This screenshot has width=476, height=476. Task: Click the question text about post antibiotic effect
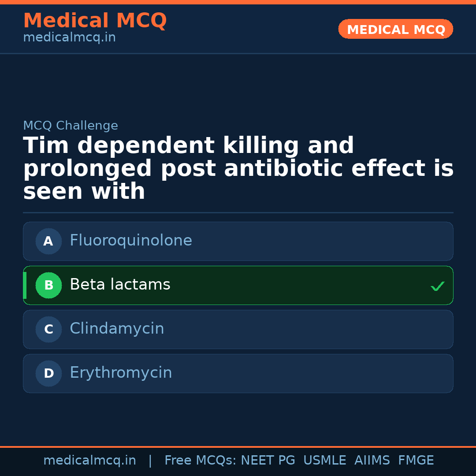(238, 169)
